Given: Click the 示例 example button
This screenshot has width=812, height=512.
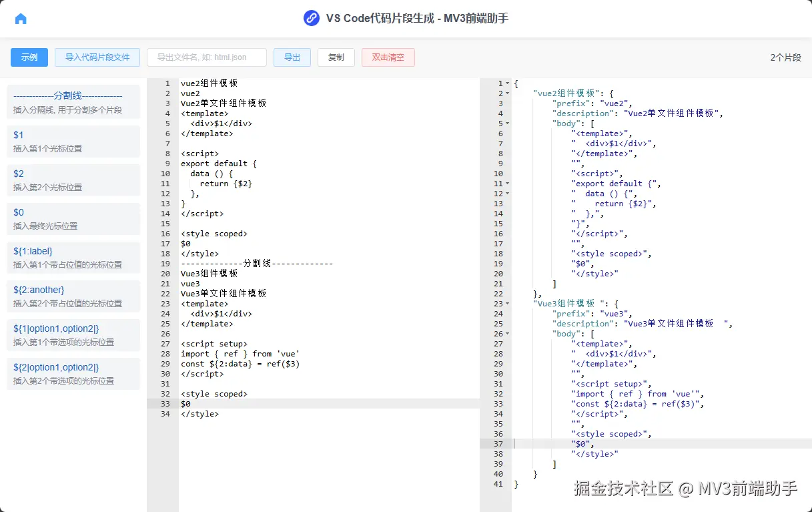Looking at the screenshot, I should 29,57.
